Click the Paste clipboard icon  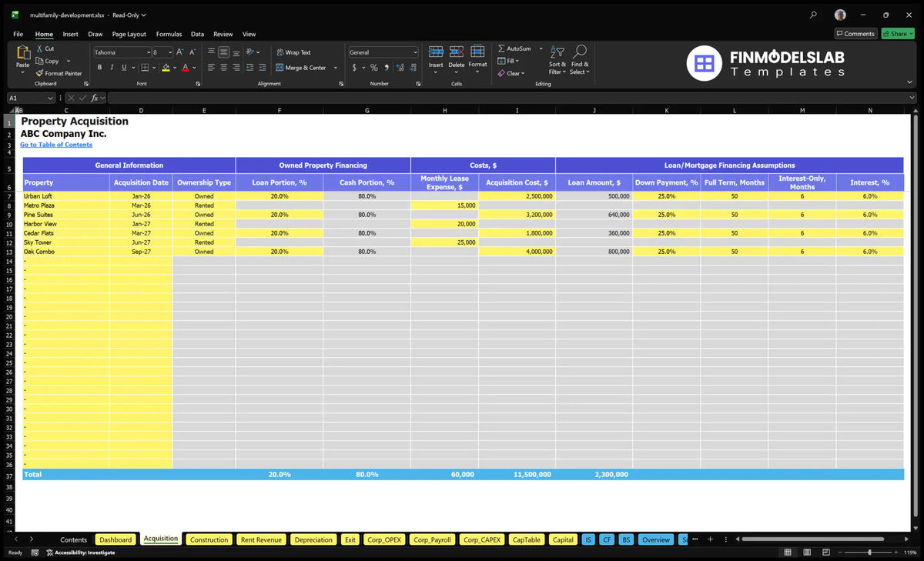pos(22,53)
